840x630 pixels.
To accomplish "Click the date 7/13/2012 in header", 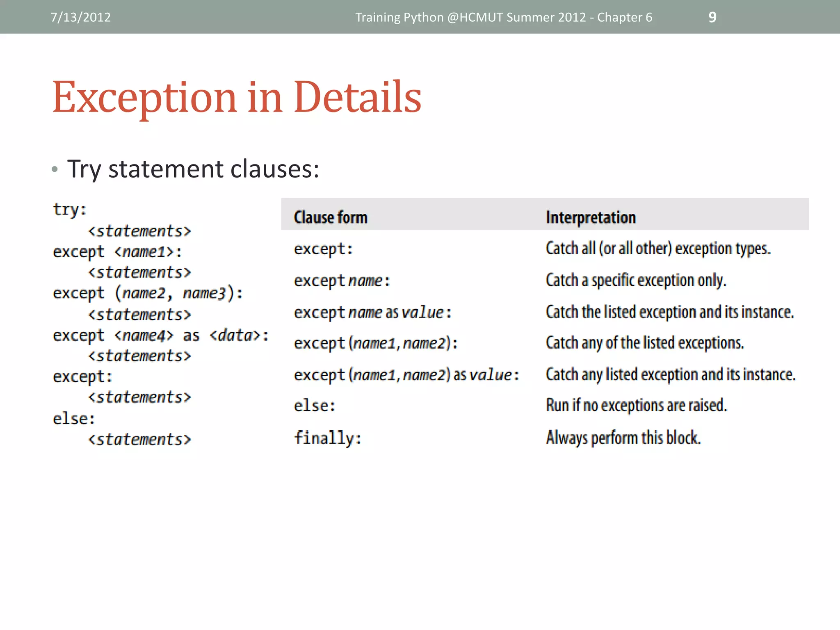I will tap(80, 17).
